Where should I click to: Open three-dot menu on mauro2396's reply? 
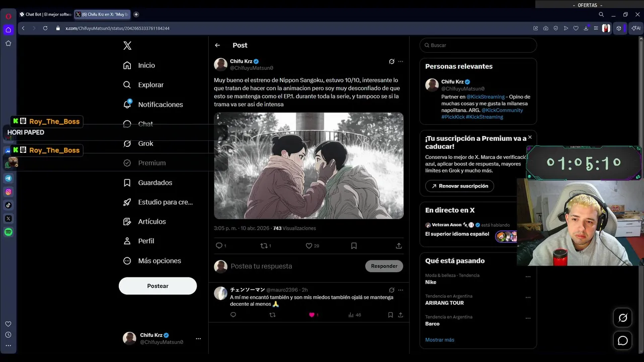click(400, 290)
